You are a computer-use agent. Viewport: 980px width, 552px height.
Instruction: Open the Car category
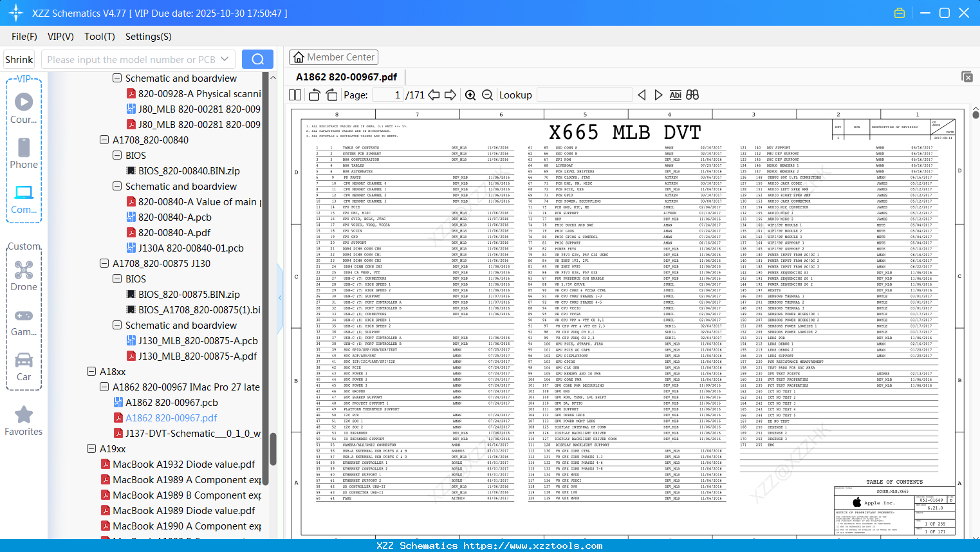point(24,367)
